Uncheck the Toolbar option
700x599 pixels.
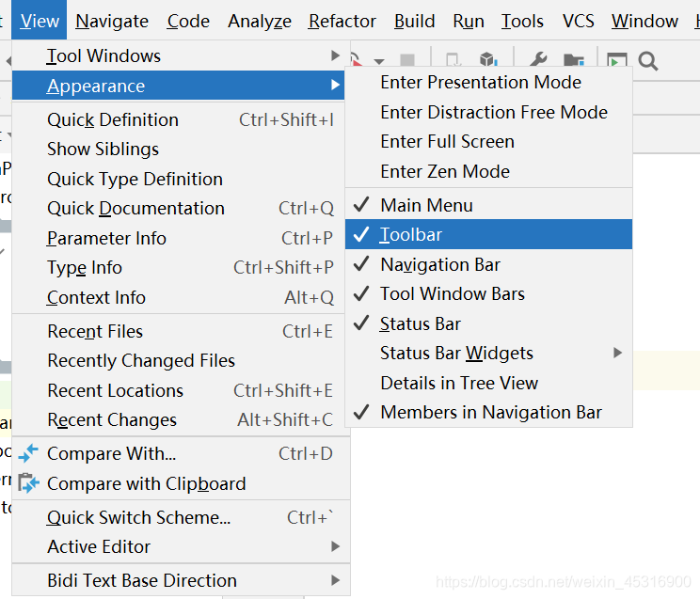pyautogui.click(x=488, y=234)
